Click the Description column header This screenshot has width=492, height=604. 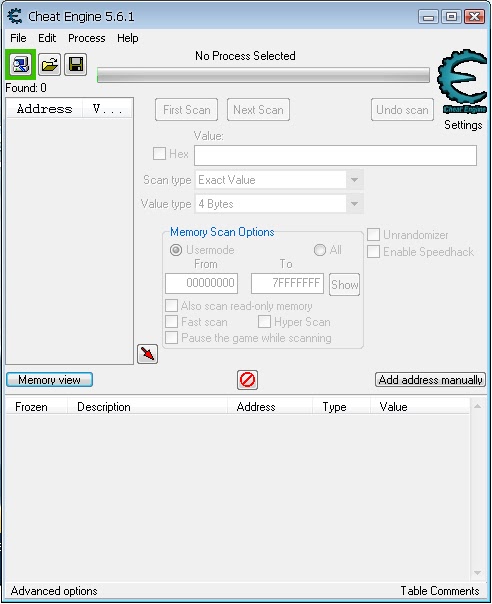(x=147, y=407)
